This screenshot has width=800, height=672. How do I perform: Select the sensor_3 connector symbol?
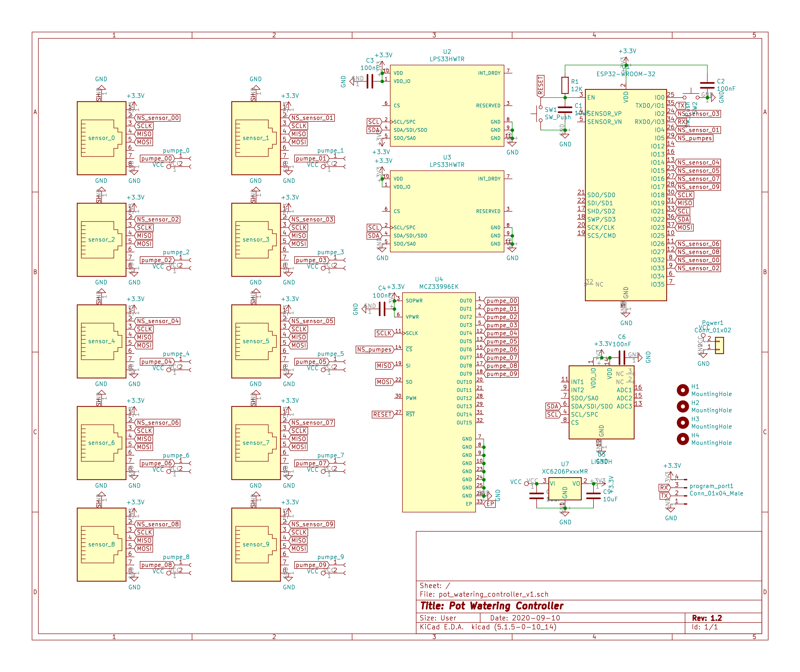[x=256, y=240]
